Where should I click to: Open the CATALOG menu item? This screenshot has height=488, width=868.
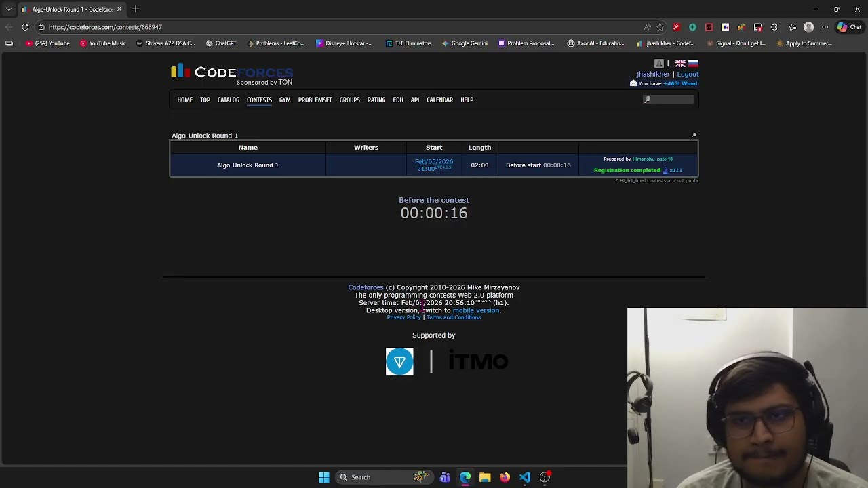point(229,100)
